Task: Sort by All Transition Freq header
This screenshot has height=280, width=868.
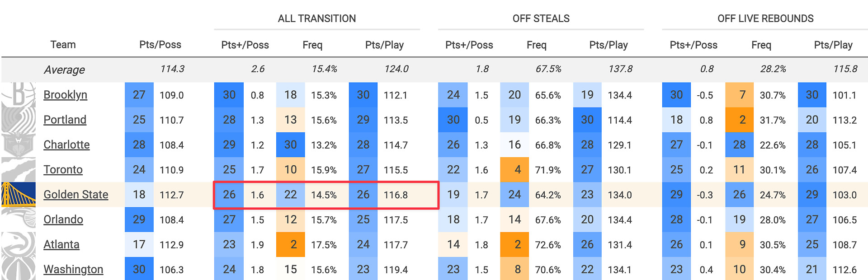Action: (x=312, y=45)
